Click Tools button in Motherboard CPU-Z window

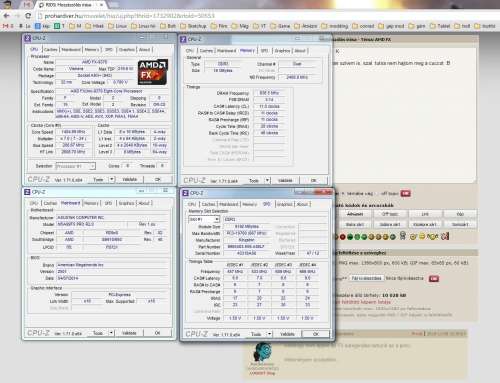tap(98, 333)
